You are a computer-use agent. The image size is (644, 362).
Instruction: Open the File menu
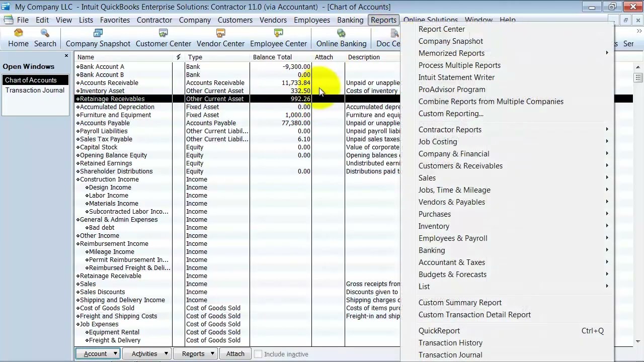pos(23,20)
